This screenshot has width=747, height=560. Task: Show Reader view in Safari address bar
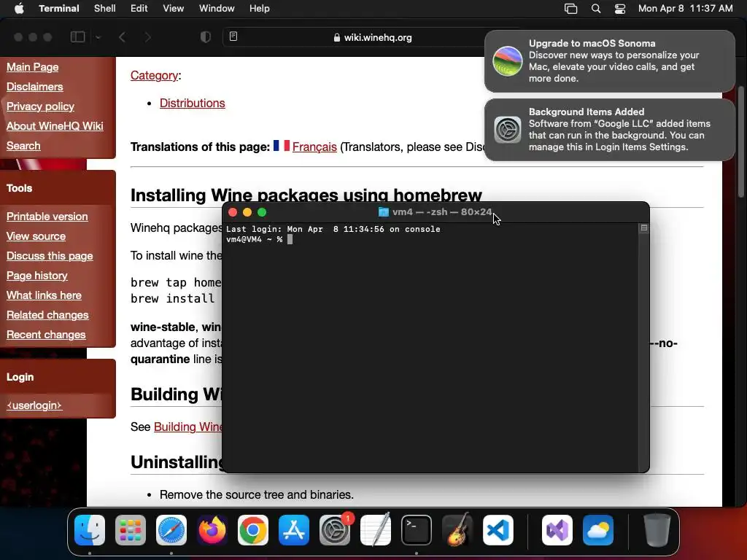[x=233, y=36]
